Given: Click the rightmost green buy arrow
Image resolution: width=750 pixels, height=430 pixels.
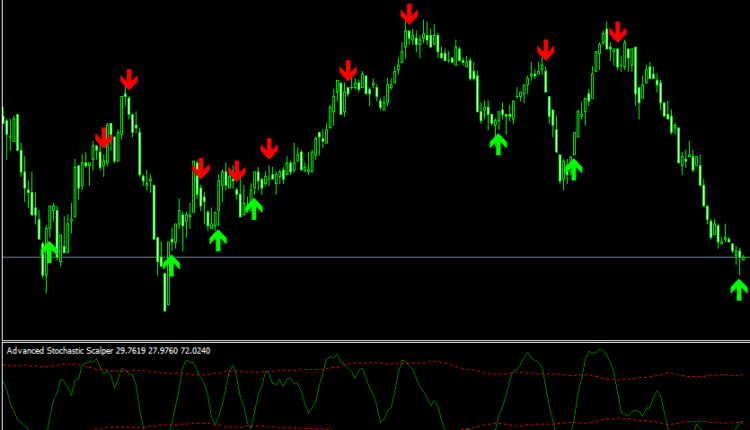Looking at the screenshot, I should pyautogui.click(x=739, y=289).
